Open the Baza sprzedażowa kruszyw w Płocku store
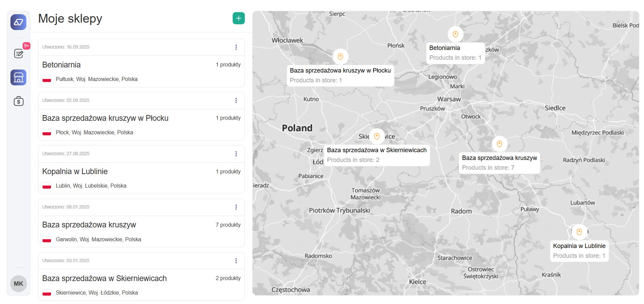644x304 pixels. point(105,118)
